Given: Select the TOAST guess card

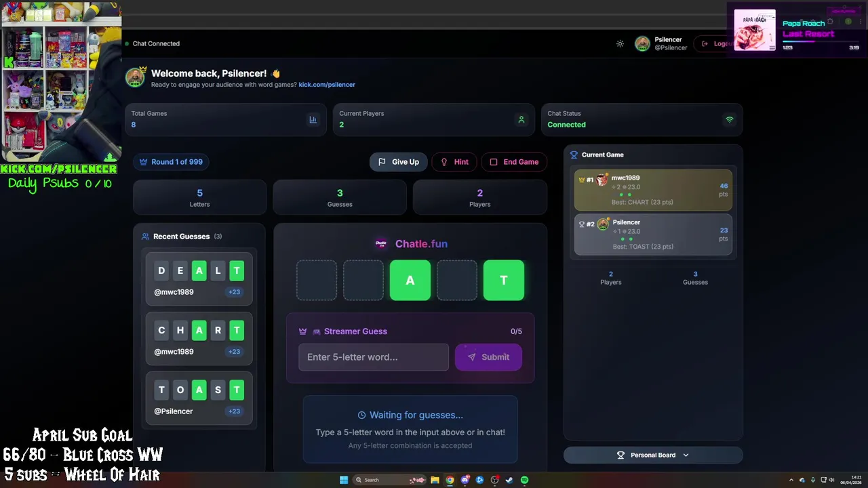Looking at the screenshot, I should tap(199, 398).
